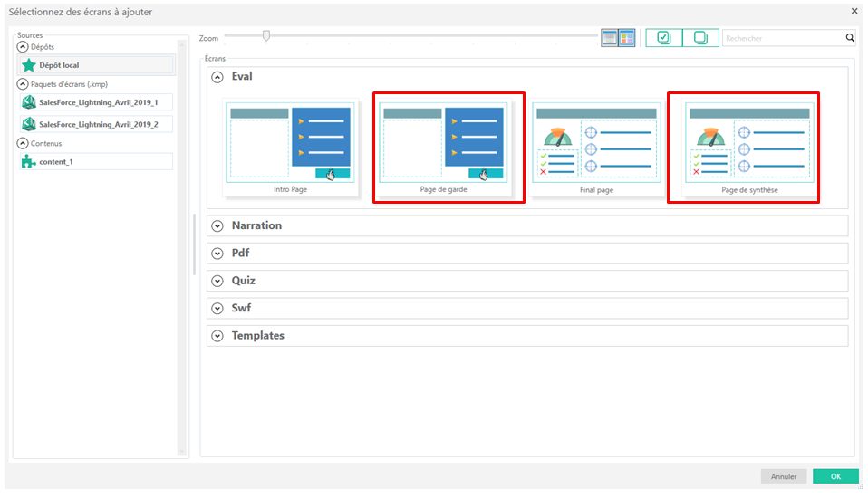
Task: Collapse the Eval section
Action: (217, 77)
